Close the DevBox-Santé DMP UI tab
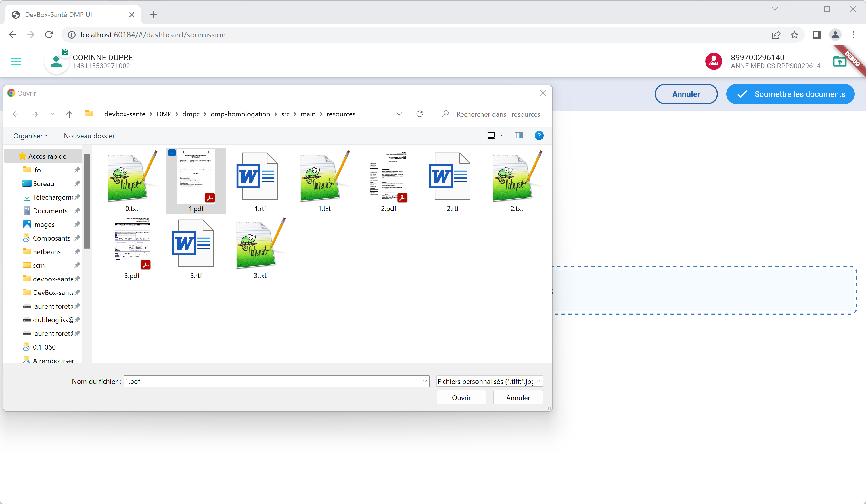 (132, 15)
